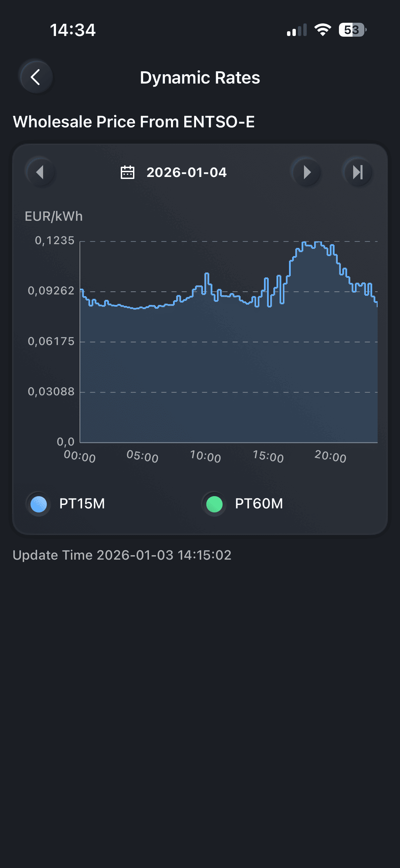This screenshot has width=400, height=868.
Task: Tap the Wi-Fi status icon
Action: [322, 30]
